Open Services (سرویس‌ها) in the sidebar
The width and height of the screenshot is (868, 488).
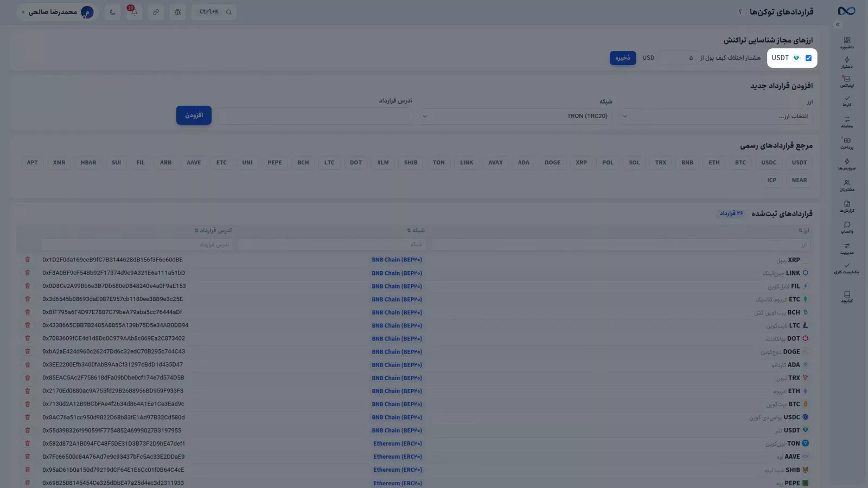847,164
